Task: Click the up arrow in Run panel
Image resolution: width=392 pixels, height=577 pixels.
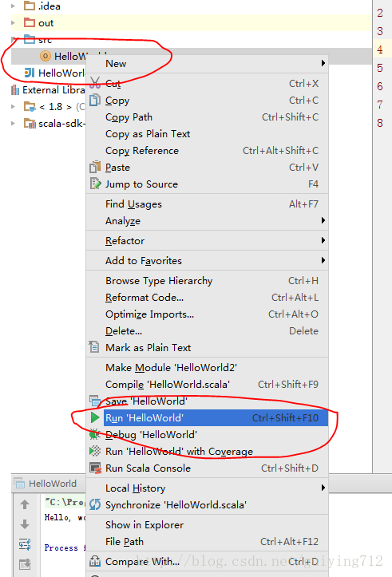Action: click(x=25, y=504)
